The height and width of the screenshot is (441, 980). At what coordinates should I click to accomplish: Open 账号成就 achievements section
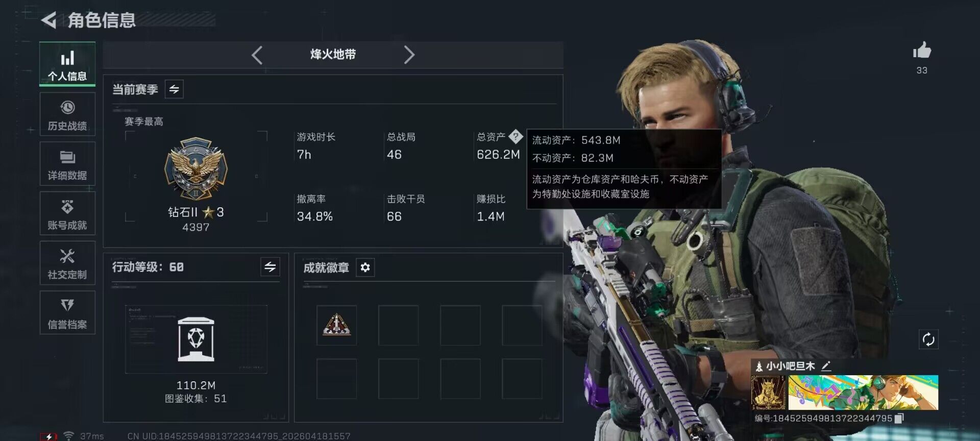tap(67, 213)
